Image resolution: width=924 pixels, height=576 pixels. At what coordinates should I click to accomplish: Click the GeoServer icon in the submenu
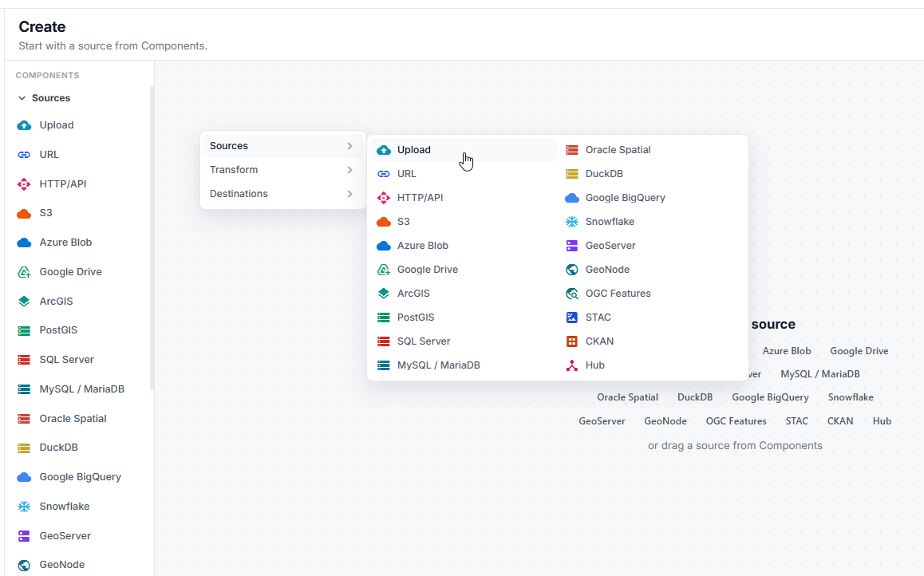[571, 246]
